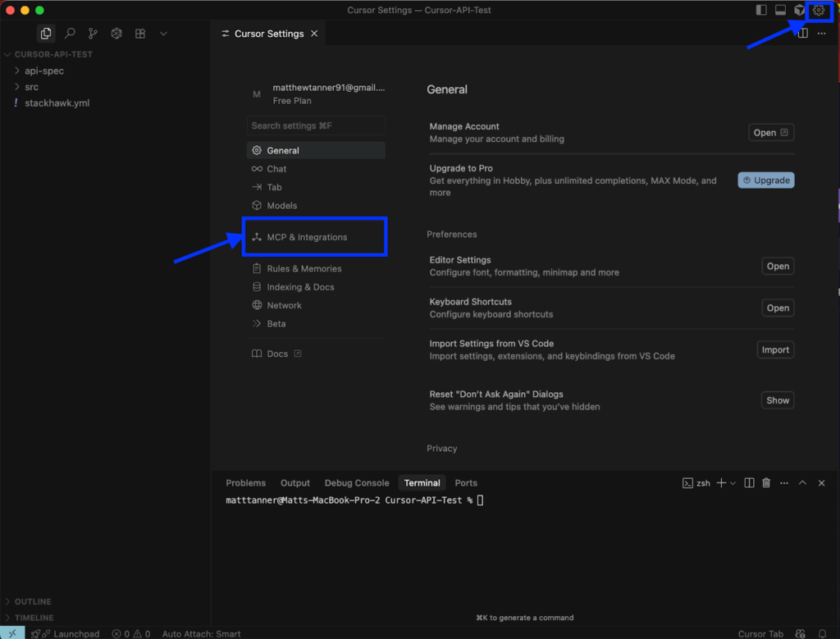Open Manage Account
The height and width of the screenshot is (639, 840).
click(771, 132)
